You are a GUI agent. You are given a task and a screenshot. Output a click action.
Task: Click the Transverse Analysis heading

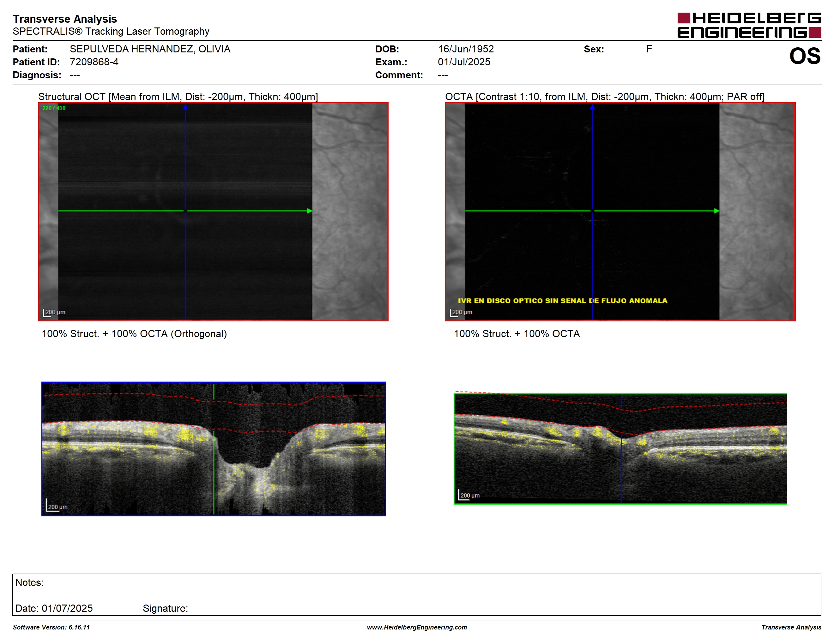[x=65, y=19]
